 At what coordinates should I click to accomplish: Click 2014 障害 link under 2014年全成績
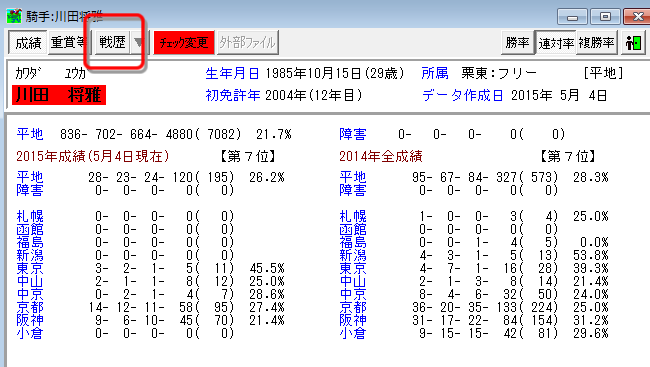(x=353, y=190)
